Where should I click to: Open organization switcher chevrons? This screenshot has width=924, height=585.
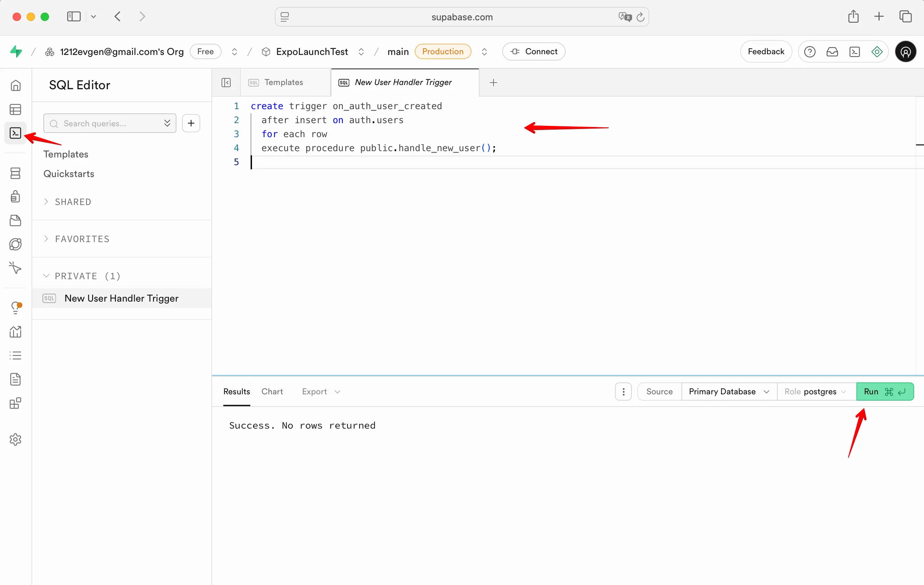234,51
